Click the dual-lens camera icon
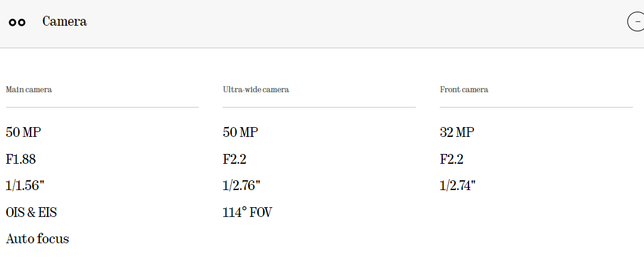 coord(17,23)
